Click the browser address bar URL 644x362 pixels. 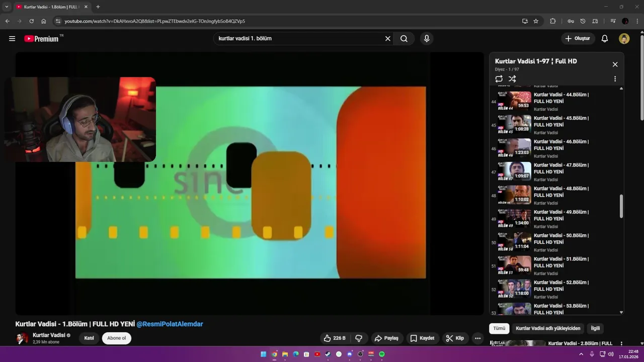click(x=155, y=21)
